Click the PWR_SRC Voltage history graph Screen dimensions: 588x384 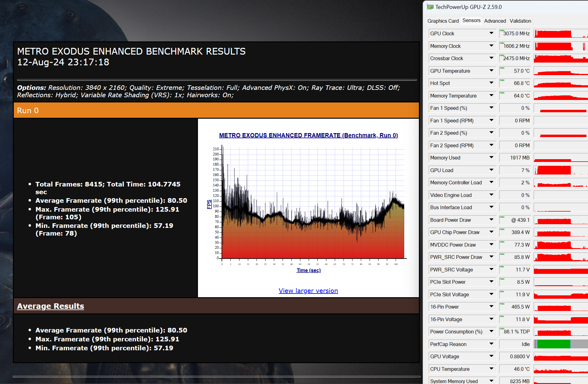(561, 270)
